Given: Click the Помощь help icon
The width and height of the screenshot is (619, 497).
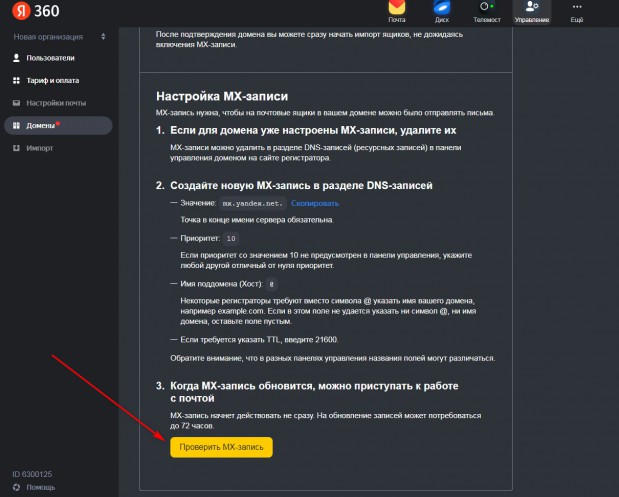Looking at the screenshot, I should (x=17, y=487).
